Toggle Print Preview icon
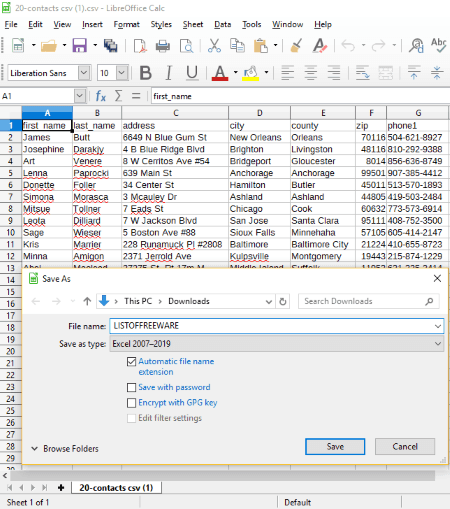Screen dimensions: 450x509 click(x=186, y=46)
